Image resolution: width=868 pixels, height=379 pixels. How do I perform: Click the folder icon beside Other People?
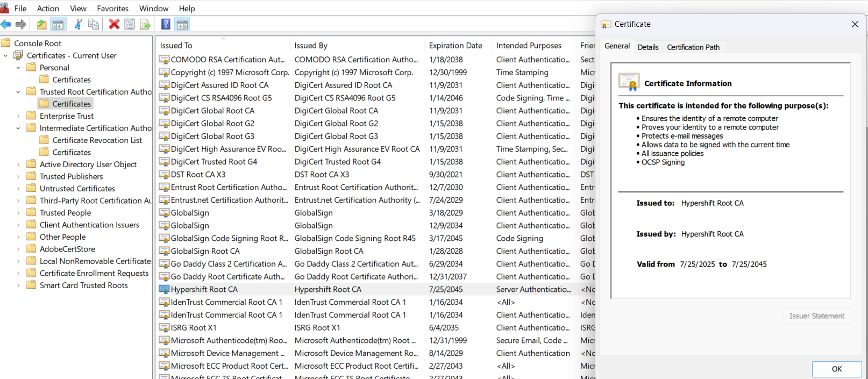31,237
